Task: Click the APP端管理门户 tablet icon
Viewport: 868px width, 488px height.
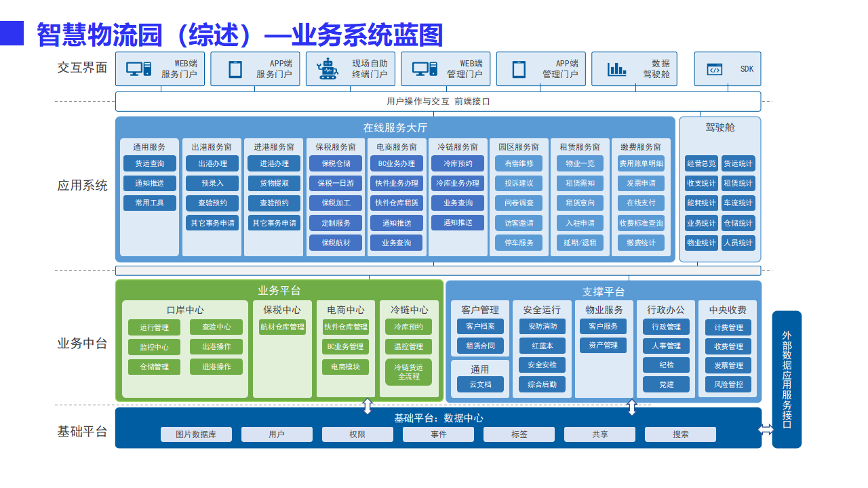Action: click(519, 68)
